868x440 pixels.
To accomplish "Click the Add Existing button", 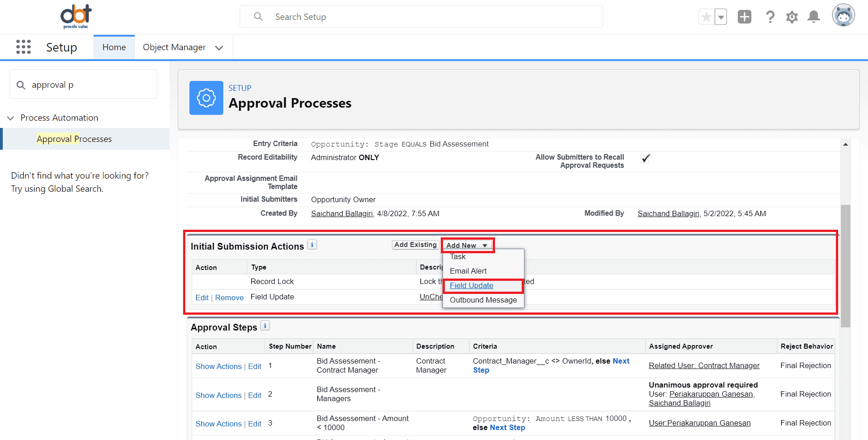I will click(x=415, y=245).
